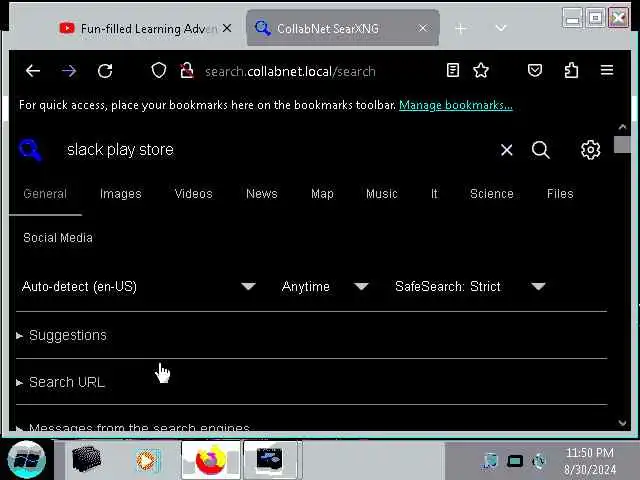The width and height of the screenshot is (640, 480).
Task: Switch to News category
Action: [262, 194]
